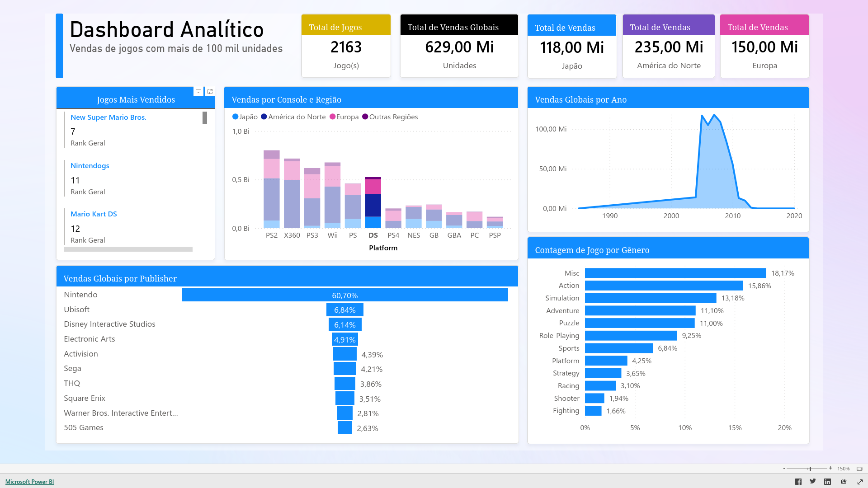Select the Ubisoft 6,84% funnel bar
Screen dimensions: 868x488
click(x=345, y=310)
